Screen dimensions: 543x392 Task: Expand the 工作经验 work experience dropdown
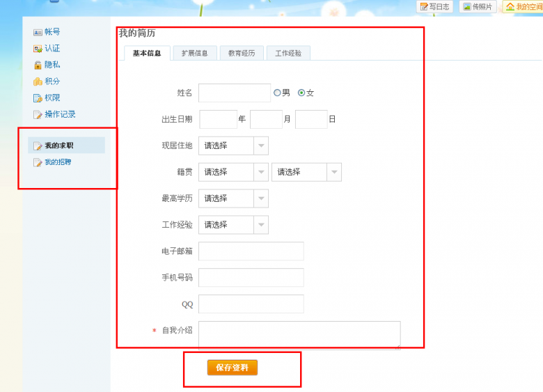tap(261, 225)
